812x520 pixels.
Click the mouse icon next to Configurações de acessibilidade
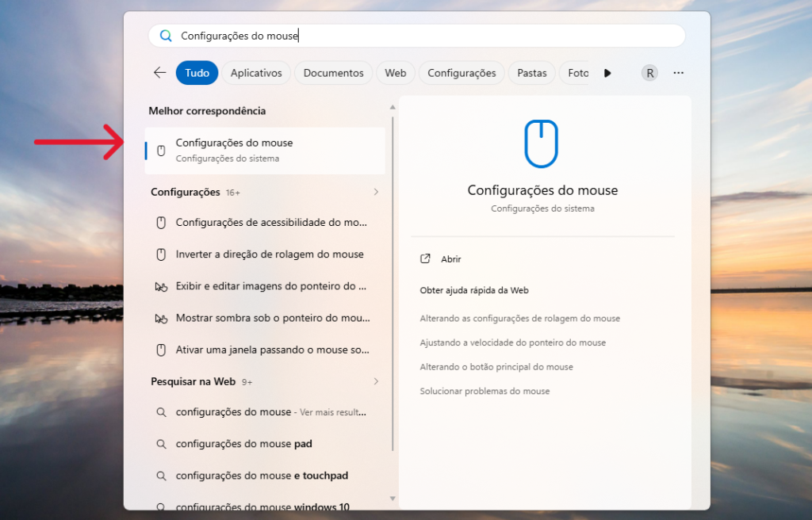(x=161, y=222)
